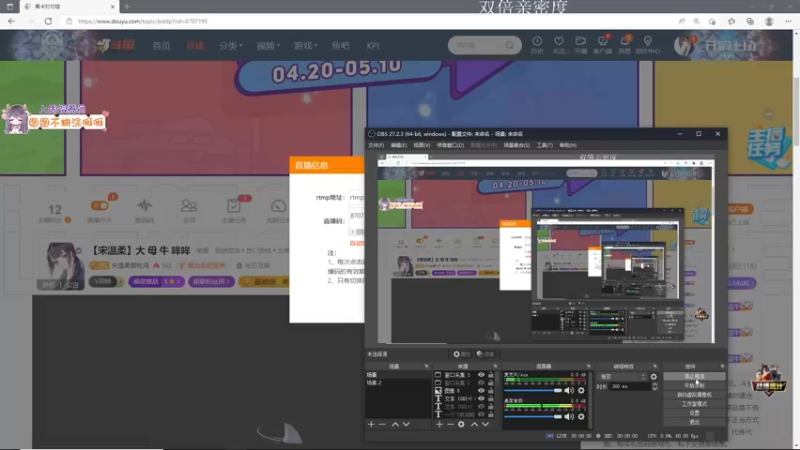This screenshot has width=800, height=450.
Task: Open the 渐变 transition type dropdown
Action: [x=622, y=377]
